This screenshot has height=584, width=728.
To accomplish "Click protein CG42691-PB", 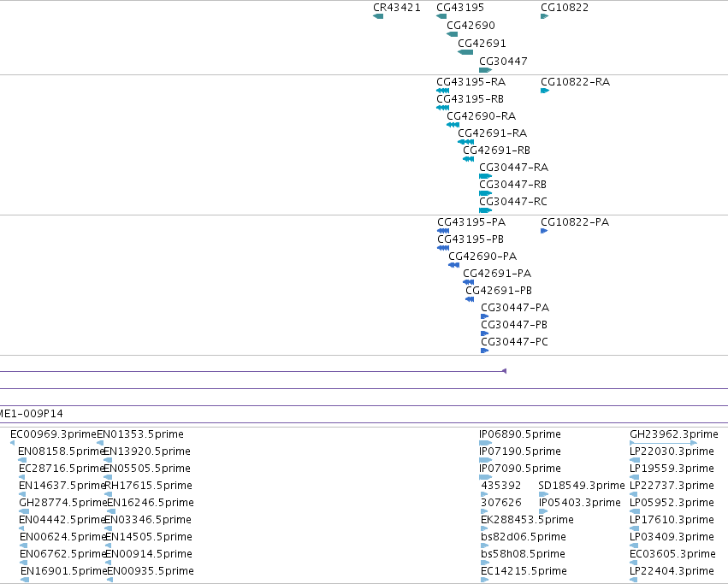I will pyautogui.click(x=470, y=299).
